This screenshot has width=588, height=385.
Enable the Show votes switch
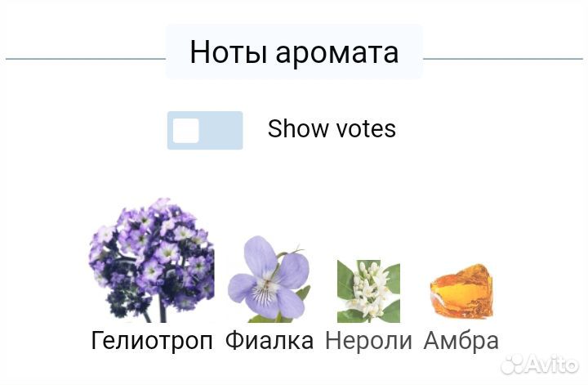205,130
